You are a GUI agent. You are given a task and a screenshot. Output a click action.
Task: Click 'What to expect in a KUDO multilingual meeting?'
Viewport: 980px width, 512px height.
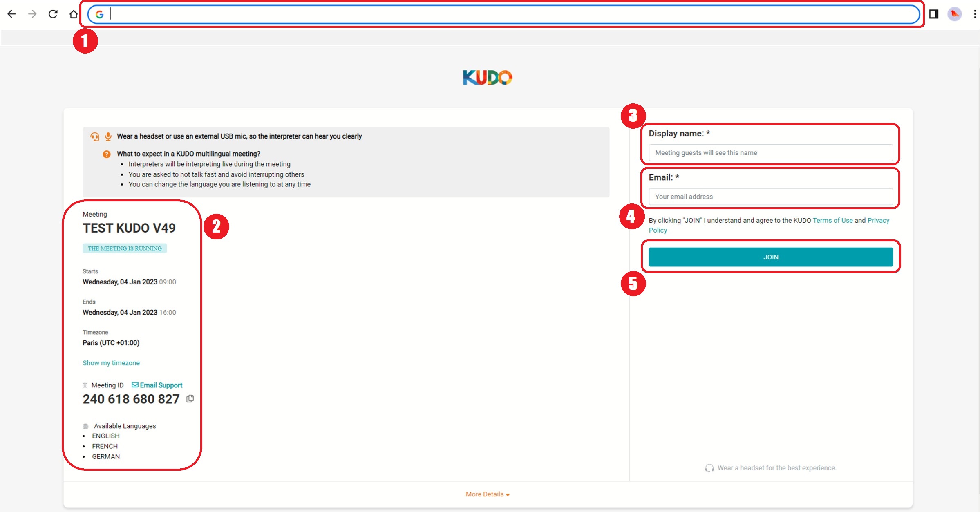188,154
